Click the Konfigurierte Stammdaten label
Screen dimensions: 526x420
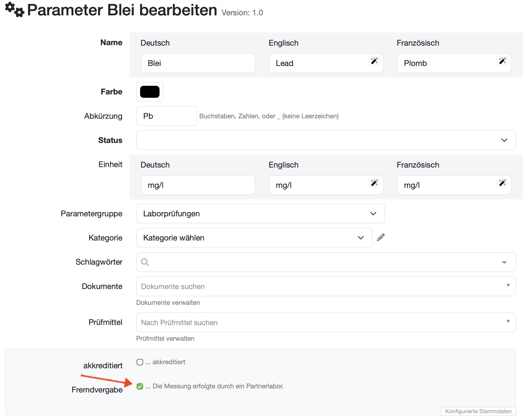pos(478,411)
